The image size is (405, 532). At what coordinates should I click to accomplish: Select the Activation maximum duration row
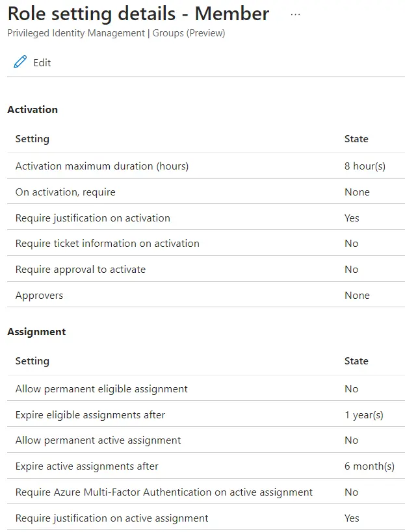[102, 166]
